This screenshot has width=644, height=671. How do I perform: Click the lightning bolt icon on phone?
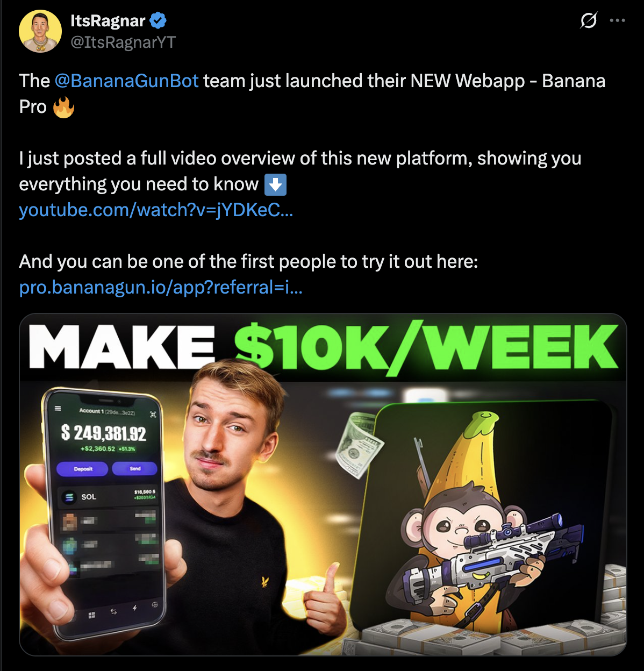(134, 608)
